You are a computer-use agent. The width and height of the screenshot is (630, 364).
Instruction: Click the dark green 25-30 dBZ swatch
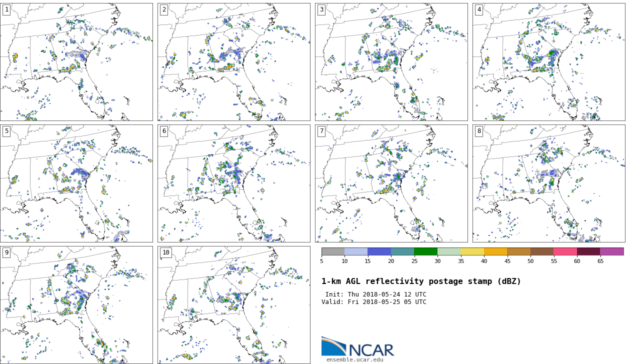[x=426, y=251]
